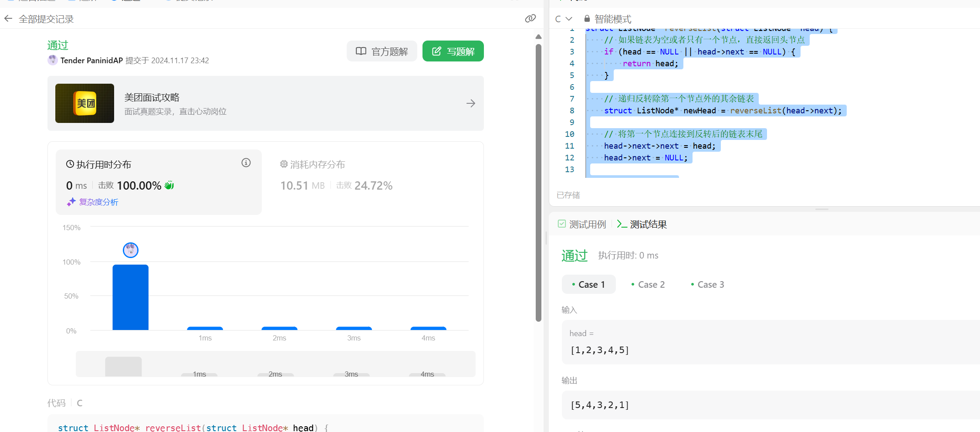Click the Meituan logo thumbnail
The width and height of the screenshot is (980, 432).
coord(84,103)
